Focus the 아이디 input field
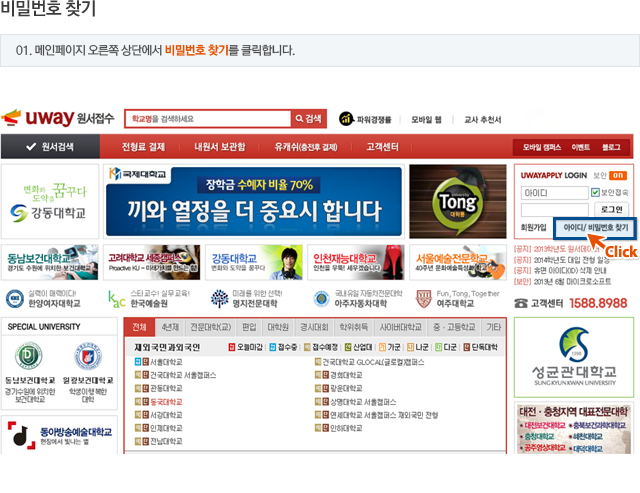 [554, 193]
